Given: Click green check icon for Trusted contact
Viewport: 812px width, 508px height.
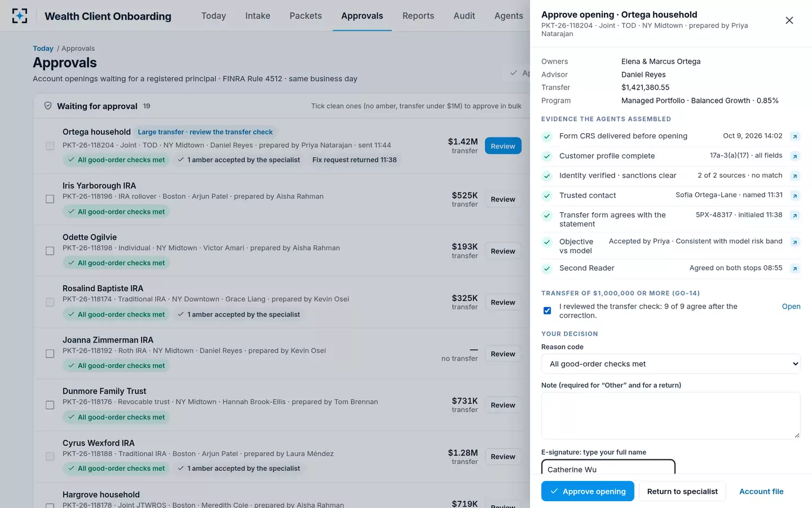Looking at the screenshot, I should [x=547, y=196].
